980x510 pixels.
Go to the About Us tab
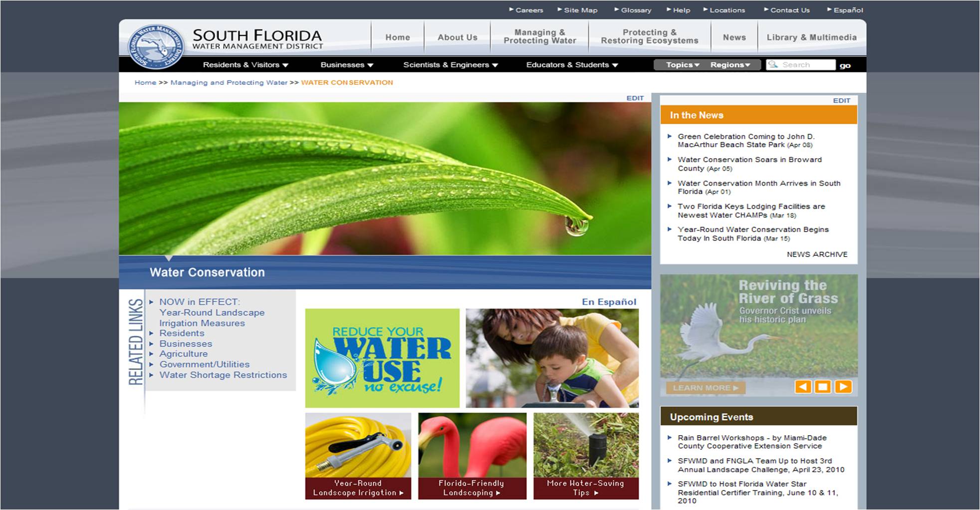click(457, 37)
